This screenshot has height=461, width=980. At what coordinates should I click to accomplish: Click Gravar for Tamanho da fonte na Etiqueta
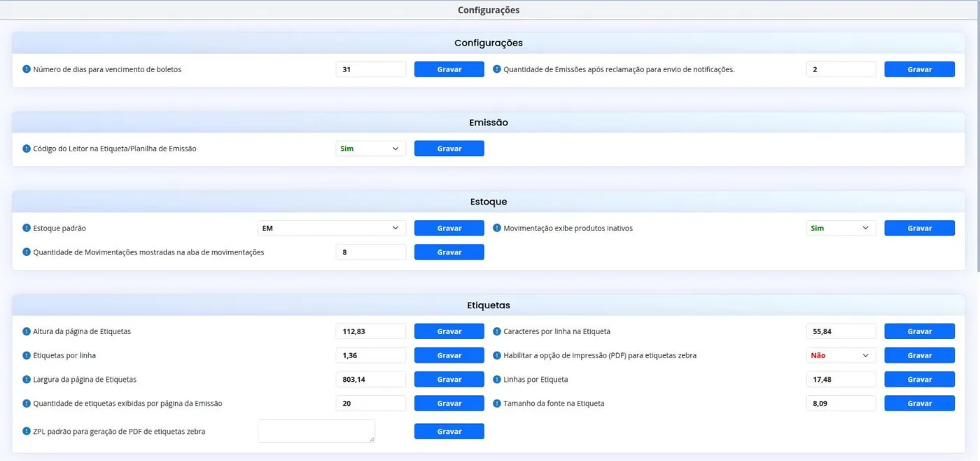[920, 404]
